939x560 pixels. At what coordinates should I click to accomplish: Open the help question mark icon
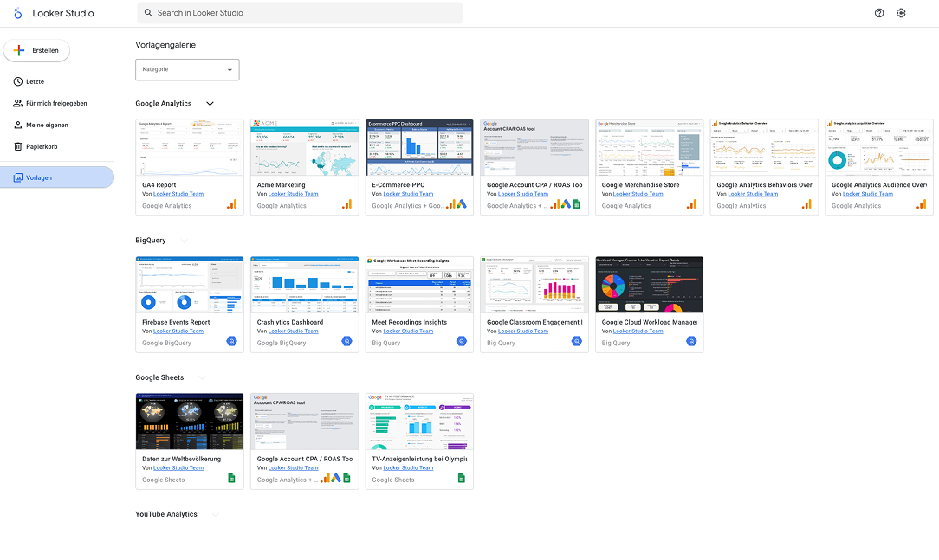[x=879, y=13]
